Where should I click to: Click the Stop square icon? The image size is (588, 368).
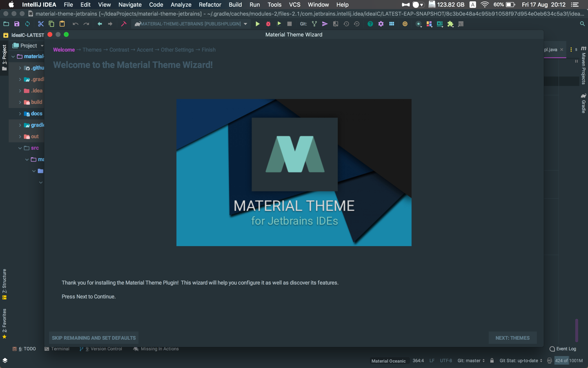290,24
